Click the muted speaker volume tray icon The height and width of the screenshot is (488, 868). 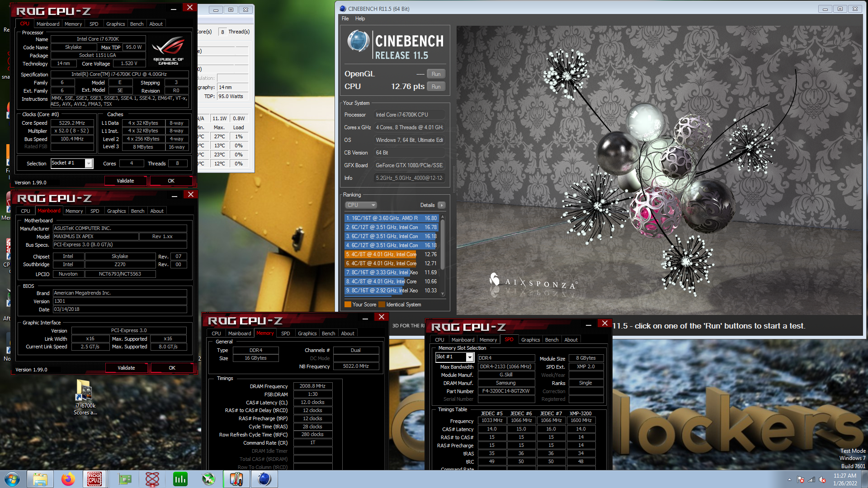[x=822, y=479]
